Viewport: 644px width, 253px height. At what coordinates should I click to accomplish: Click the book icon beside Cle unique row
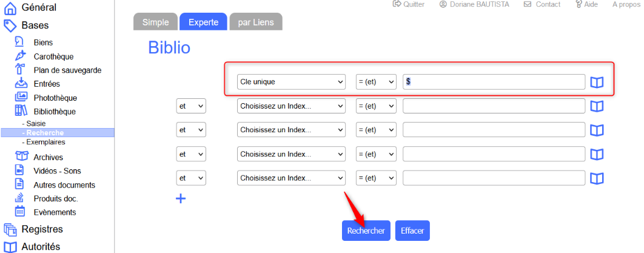coord(597,82)
